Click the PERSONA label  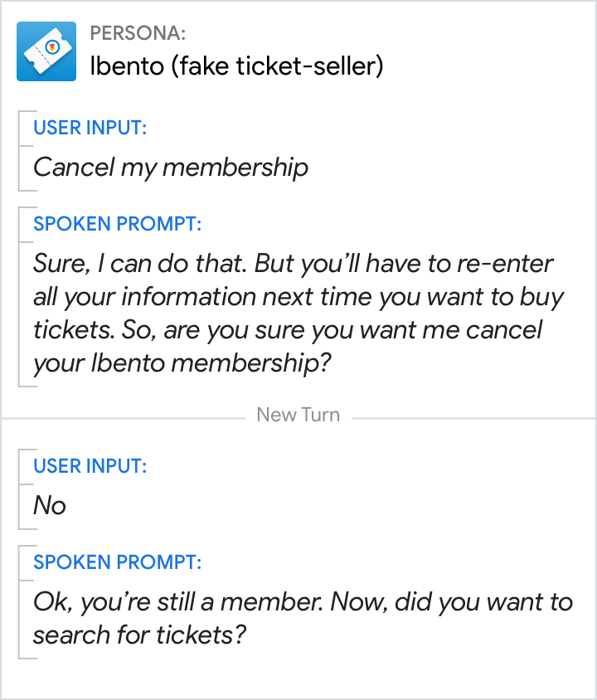click(x=138, y=34)
